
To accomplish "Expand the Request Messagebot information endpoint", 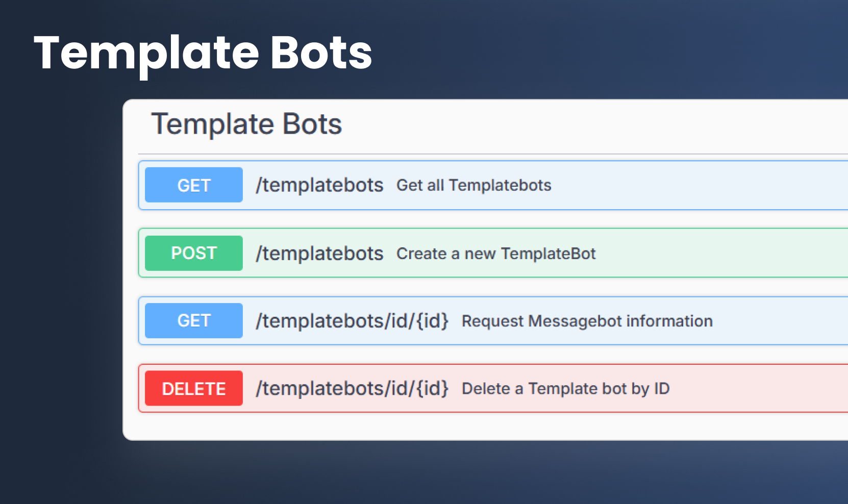I will pyautogui.click(x=765, y=320).
